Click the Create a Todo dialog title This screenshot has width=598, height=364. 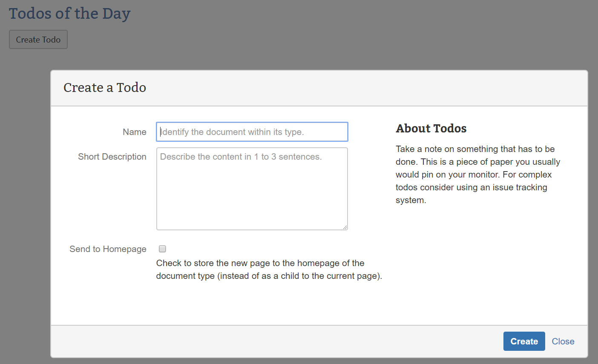click(x=105, y=88)
